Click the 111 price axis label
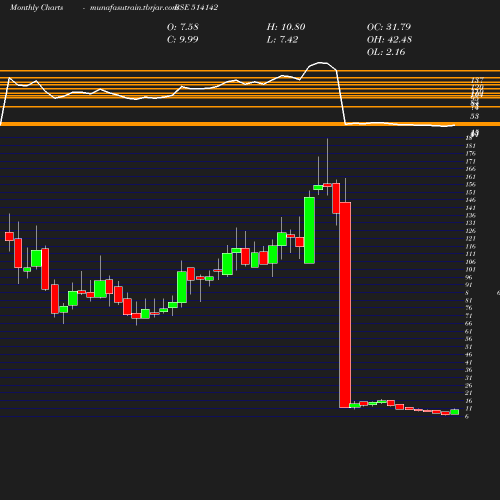 tap(470, 254)
